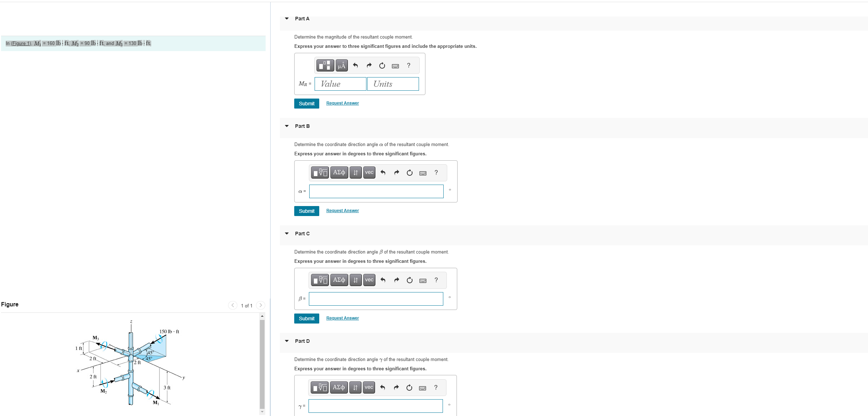Viewport: 868px width, 416px height.
Task: Submit the Part A answer
Action: pos(306,104)
